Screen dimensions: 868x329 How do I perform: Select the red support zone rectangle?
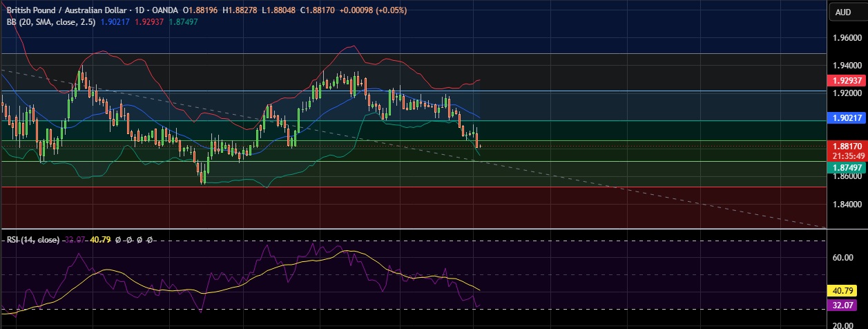412,207
